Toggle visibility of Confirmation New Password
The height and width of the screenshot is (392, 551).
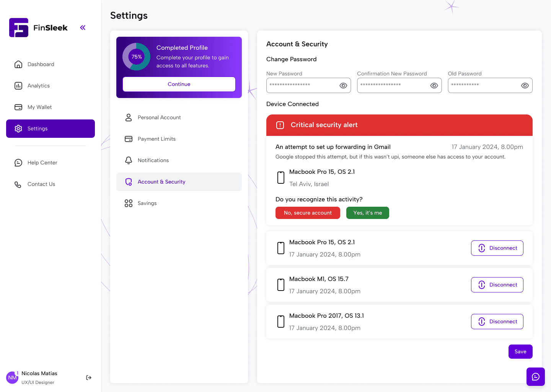click(434, 85)
